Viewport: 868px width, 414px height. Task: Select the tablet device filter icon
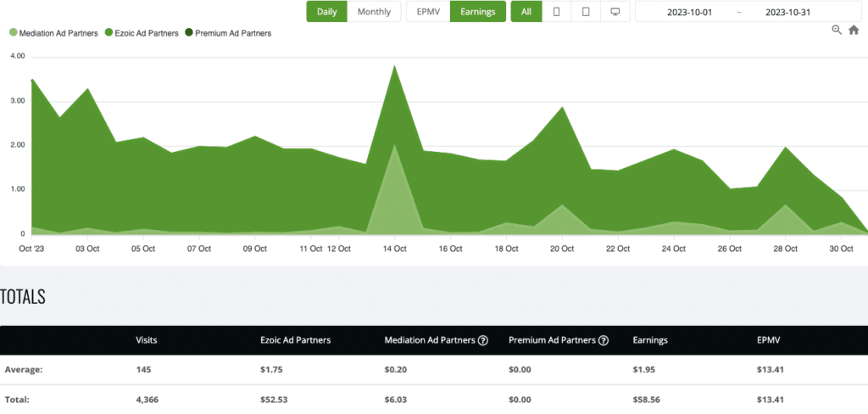pos(586,12)
